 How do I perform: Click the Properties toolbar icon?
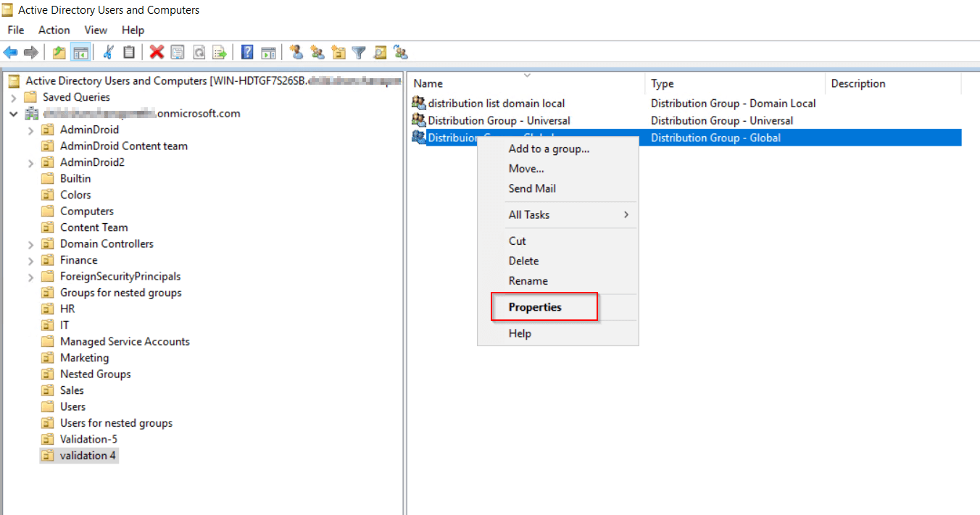point(178,52)
